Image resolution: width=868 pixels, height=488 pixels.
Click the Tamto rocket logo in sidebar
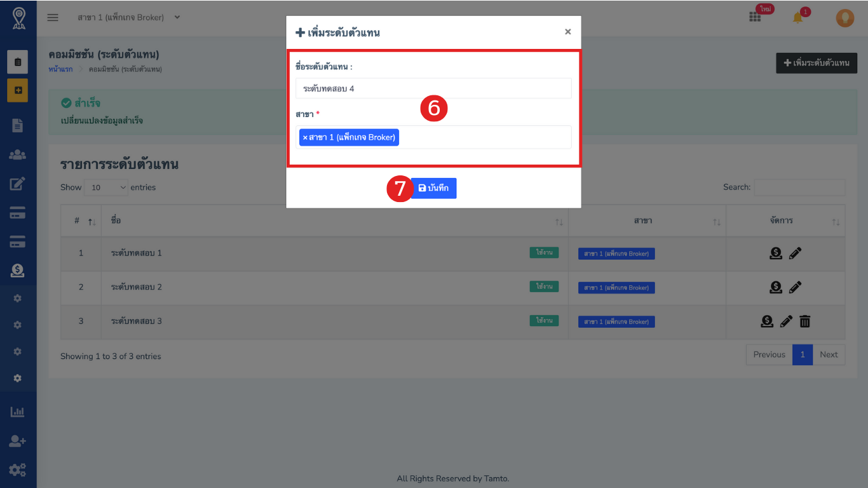click(18, 18)
